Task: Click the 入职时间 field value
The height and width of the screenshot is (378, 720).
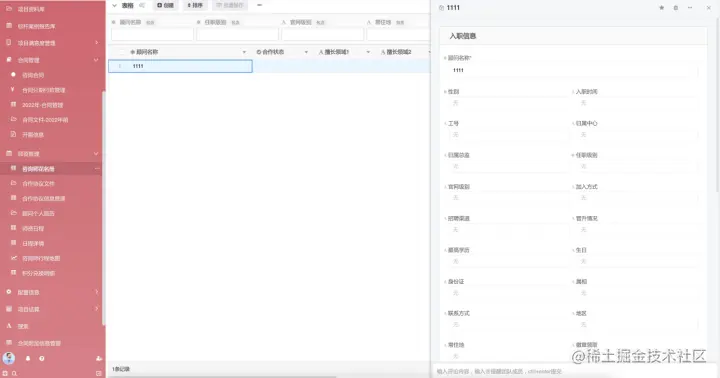Action: [637, 103]
